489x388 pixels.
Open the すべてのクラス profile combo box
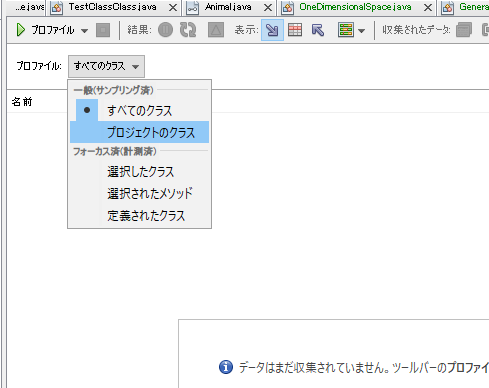point(106,66)
